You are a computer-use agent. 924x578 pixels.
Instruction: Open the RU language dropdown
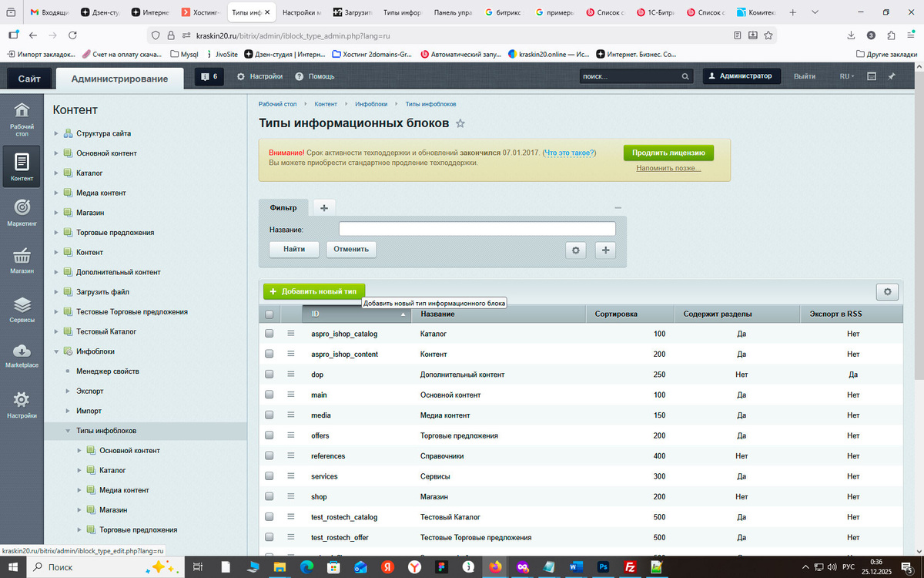click(847, 76)
